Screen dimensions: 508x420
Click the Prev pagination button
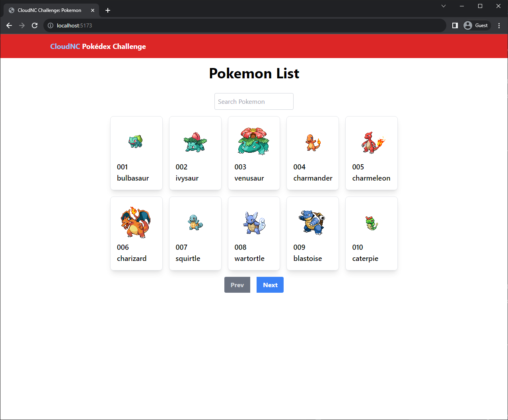[237, 285]
